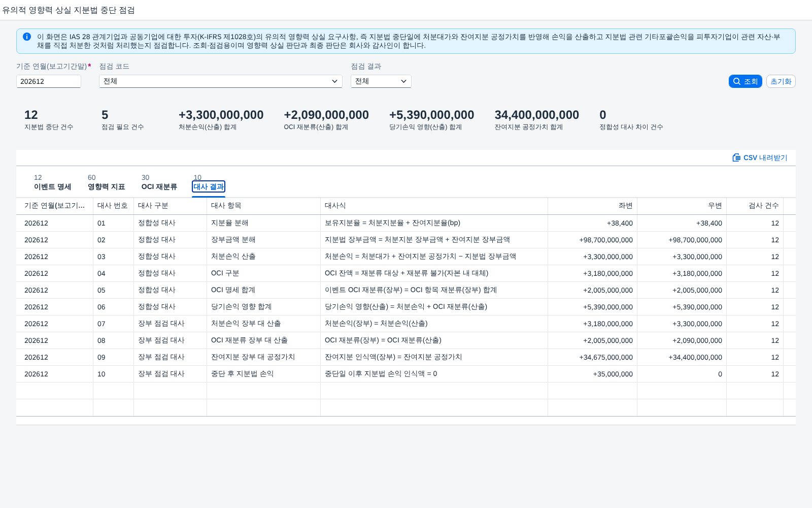This screenshot has width=812, height=508.
Task: Click the 정합성 대사 차이 건수 KPI
Action: coord(631,120)
